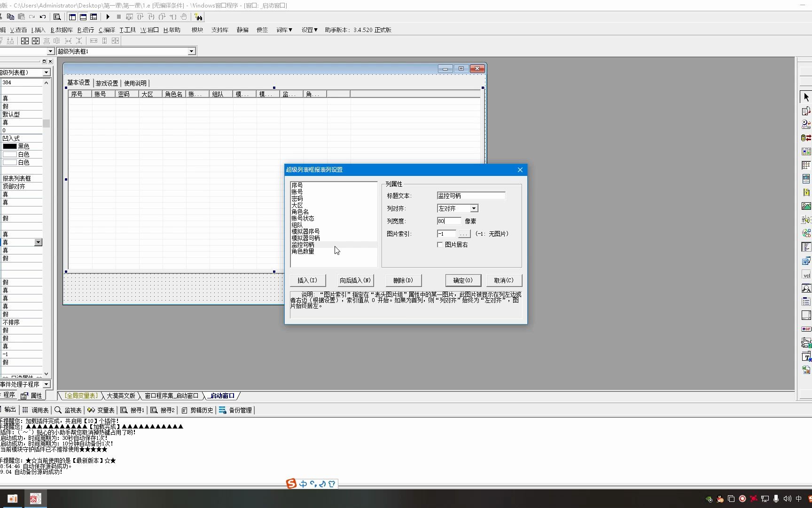Select the GIF animation component icon
Image resolution: width=812 pixels, height=508 pixels.
click(806, 329)
